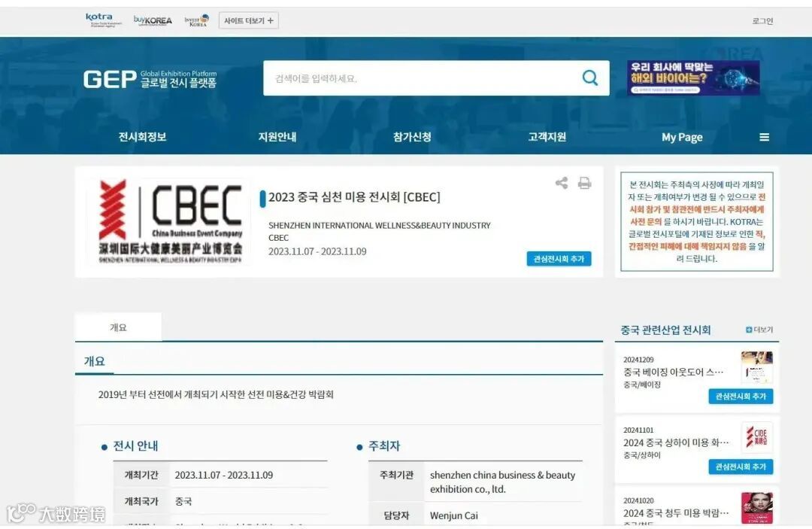Image resolution: width=812 pixels, height=529 pixels.
Task: Click the Beijing outdoor exhibition thumbnail
Action: (756, 367)
